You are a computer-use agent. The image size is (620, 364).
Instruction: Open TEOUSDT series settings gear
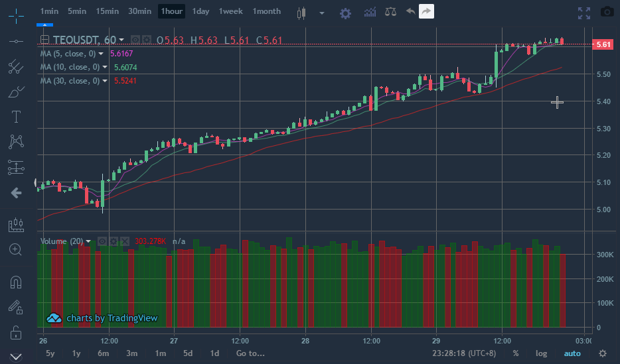tap(146, 40)
